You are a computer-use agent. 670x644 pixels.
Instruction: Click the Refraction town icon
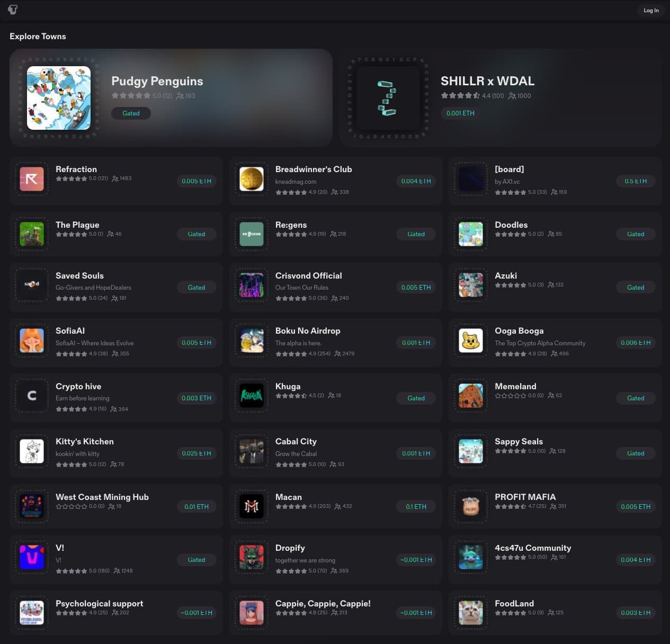tap(32, 179)
